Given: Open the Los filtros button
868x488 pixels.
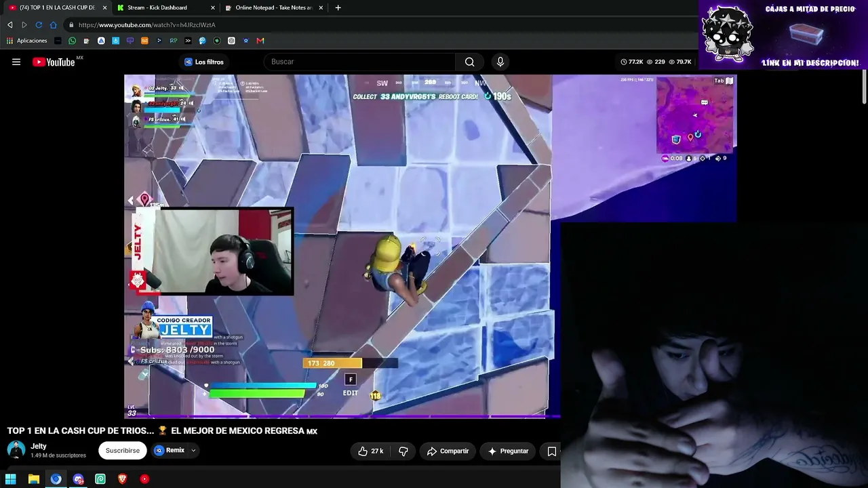Looking at the screenshot, I should (x=204, y=62).
